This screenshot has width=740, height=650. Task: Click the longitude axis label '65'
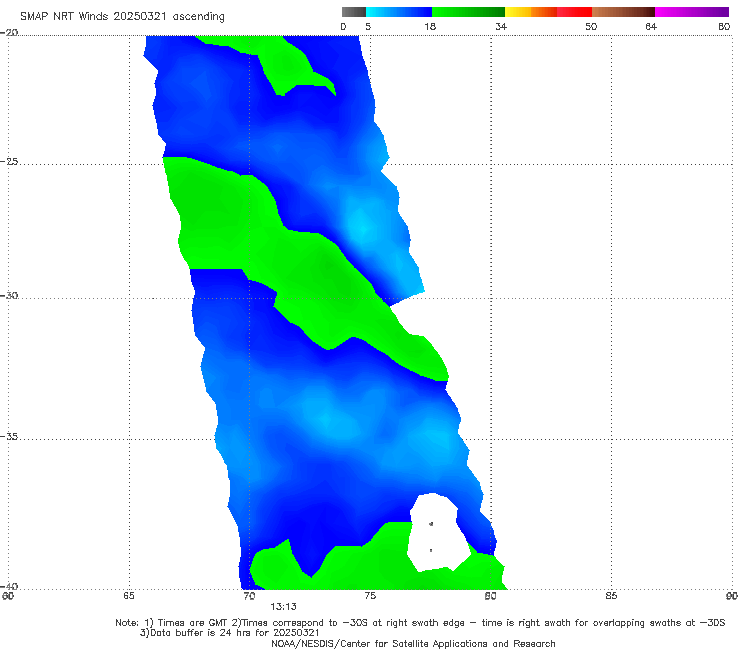pyautogui.click(x=129, y=596)
